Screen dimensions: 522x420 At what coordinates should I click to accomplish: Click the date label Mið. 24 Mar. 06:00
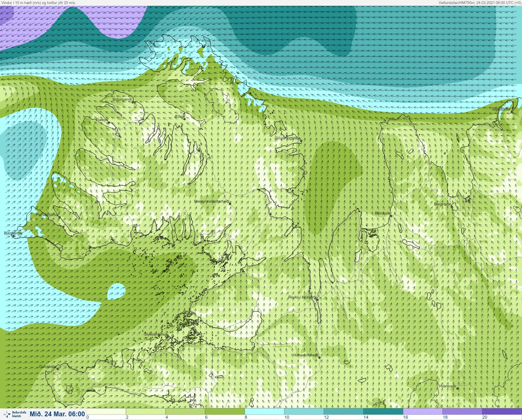click(57, 414)
